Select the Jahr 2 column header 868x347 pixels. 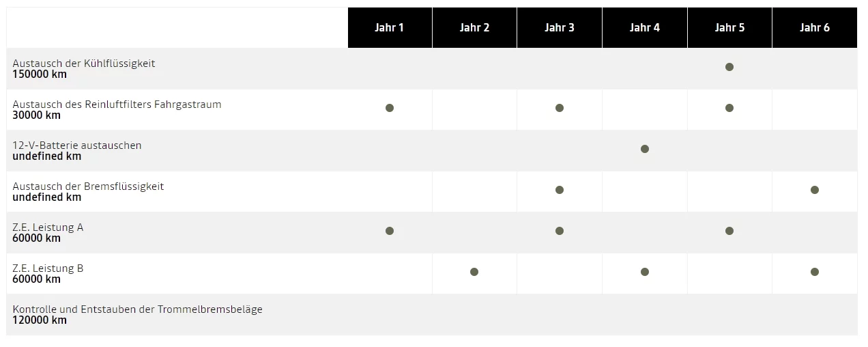474,28
